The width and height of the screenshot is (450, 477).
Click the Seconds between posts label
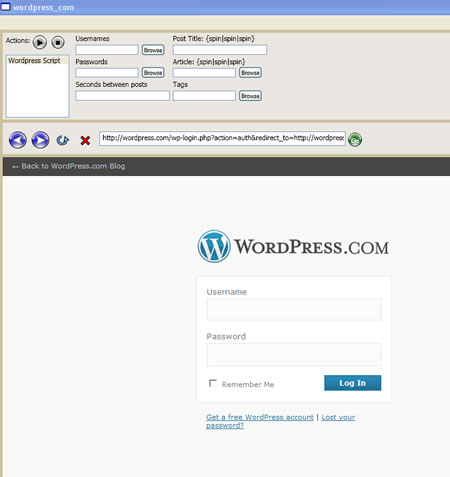click(111, 84)
